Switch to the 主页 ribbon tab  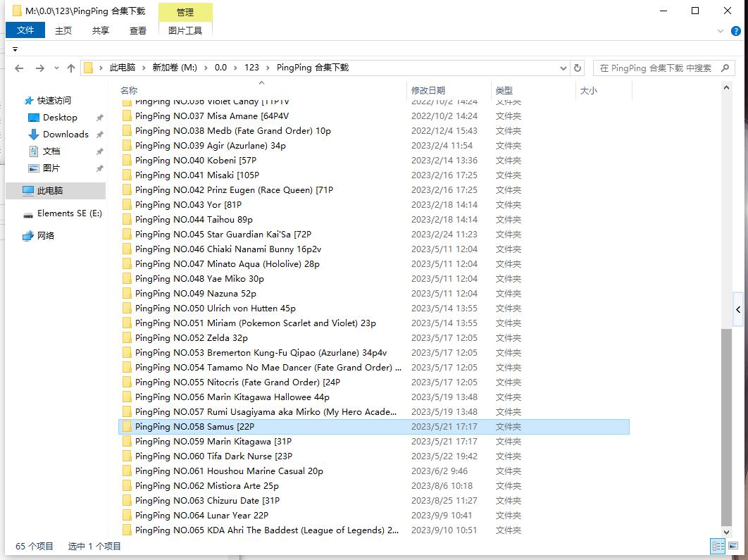[63, 30]
